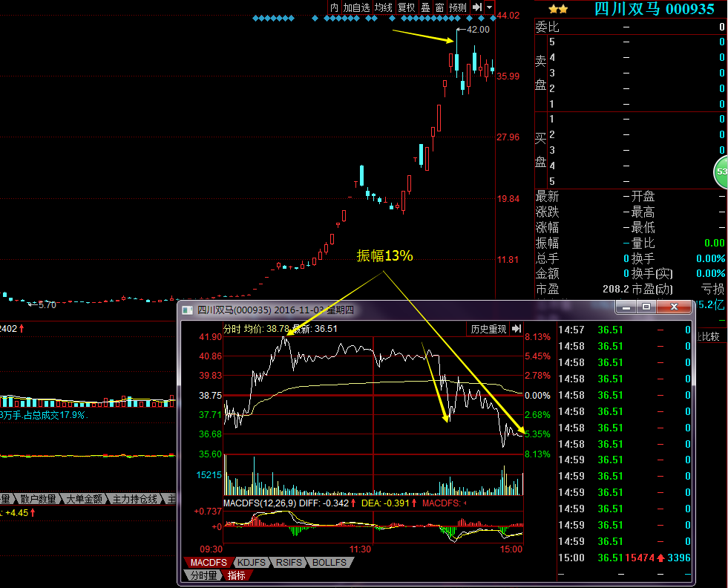Click the arrow-to-bar collapse icon in toolbar
Screen dimensions: 728x588
tap(477, 7)
